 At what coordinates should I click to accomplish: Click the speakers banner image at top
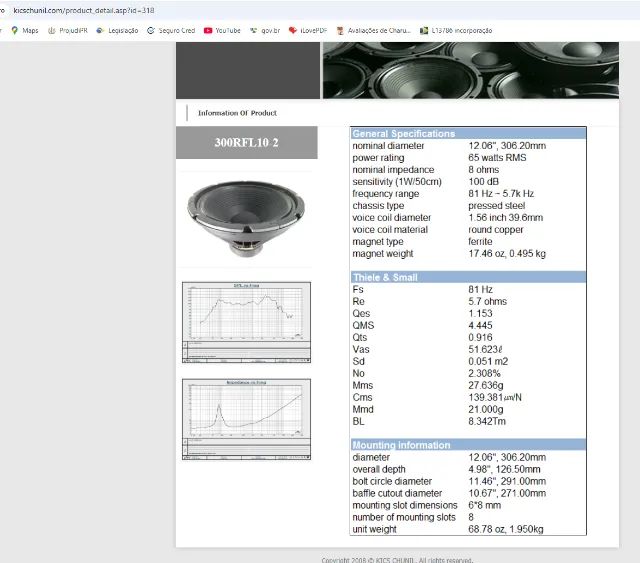coord(471,70)
